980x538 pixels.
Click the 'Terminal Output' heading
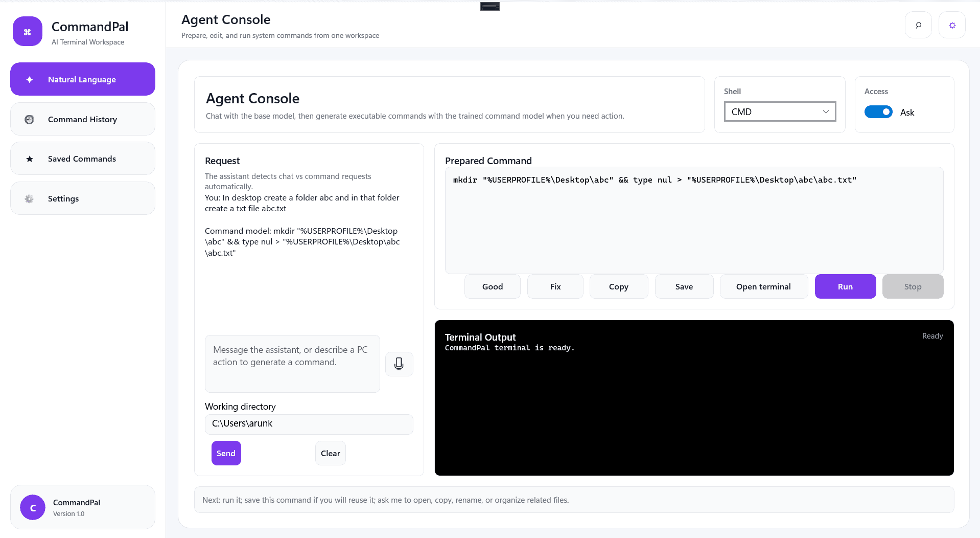tap(480, 337)
